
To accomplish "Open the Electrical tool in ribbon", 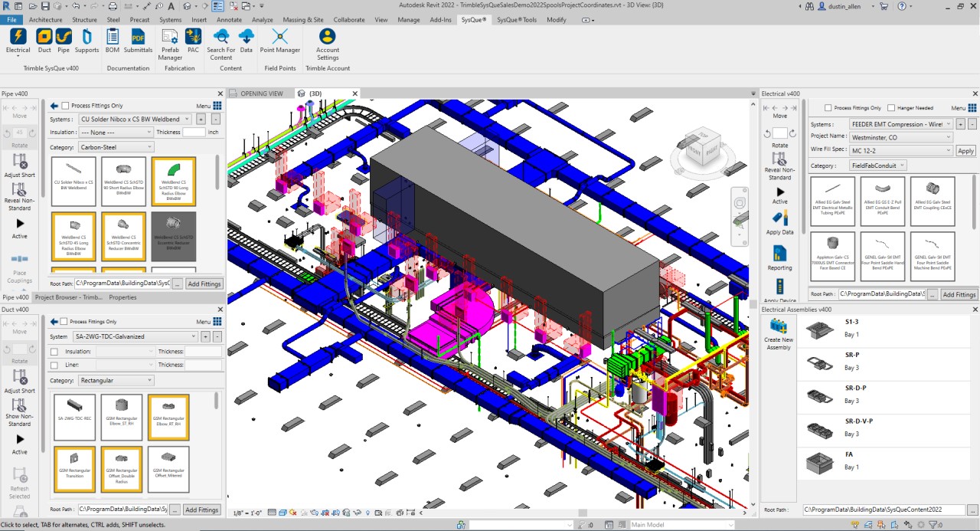I will (18, 37).
